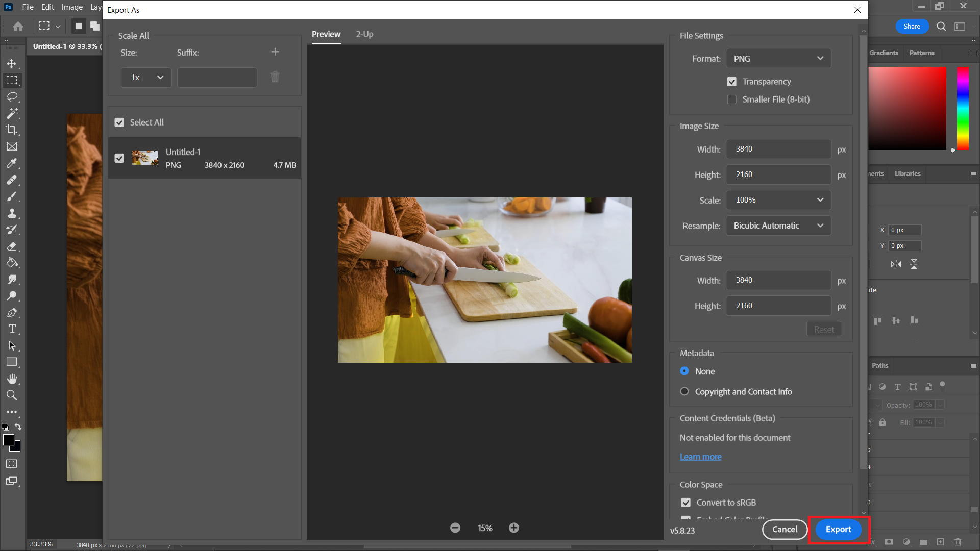980x551 pixels.
Task: Select the Crop tool
Action: click(13, 130)
